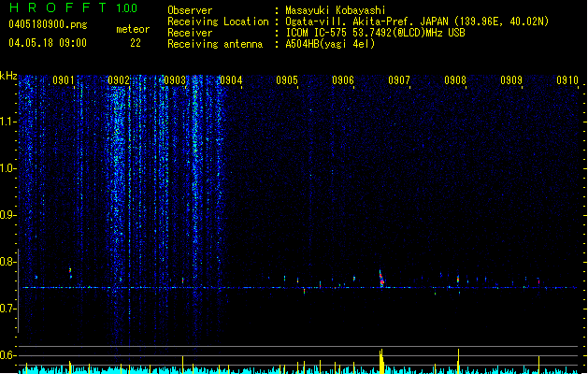Click observer name Masayuki Kobayashi
Screen dimensions: 588x374
336,10
